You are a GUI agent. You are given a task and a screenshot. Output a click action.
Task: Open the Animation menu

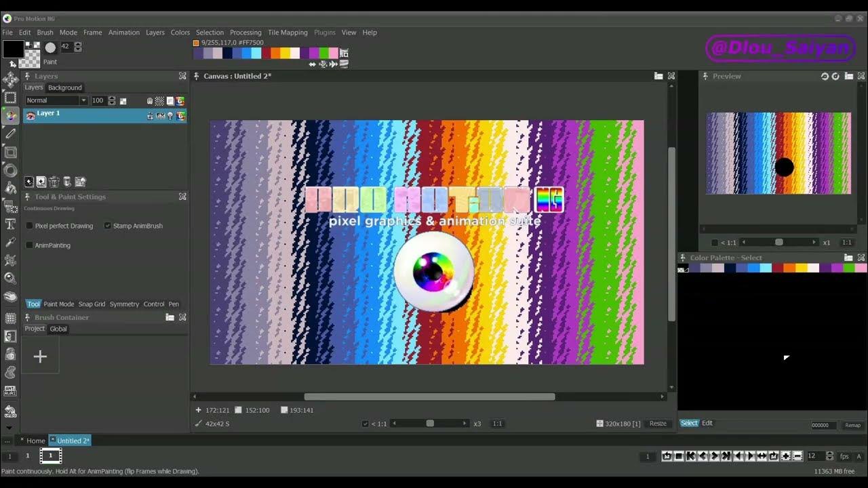coord(124,33)
